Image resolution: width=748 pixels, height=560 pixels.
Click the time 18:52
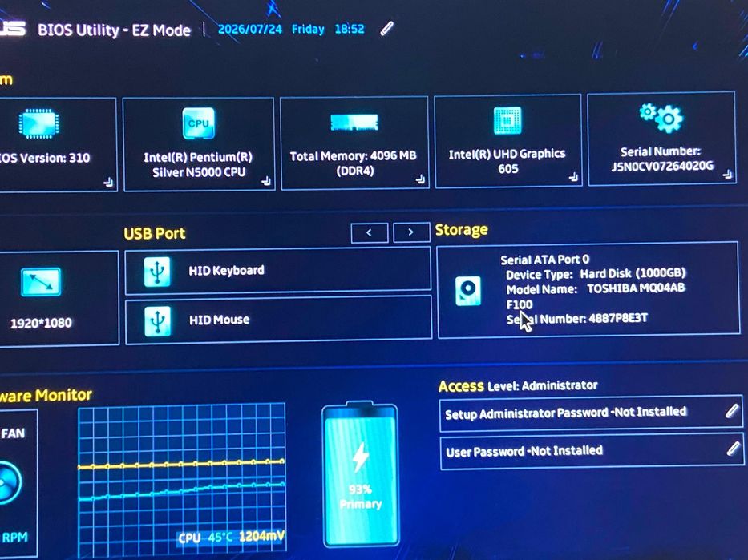(350, 29)
